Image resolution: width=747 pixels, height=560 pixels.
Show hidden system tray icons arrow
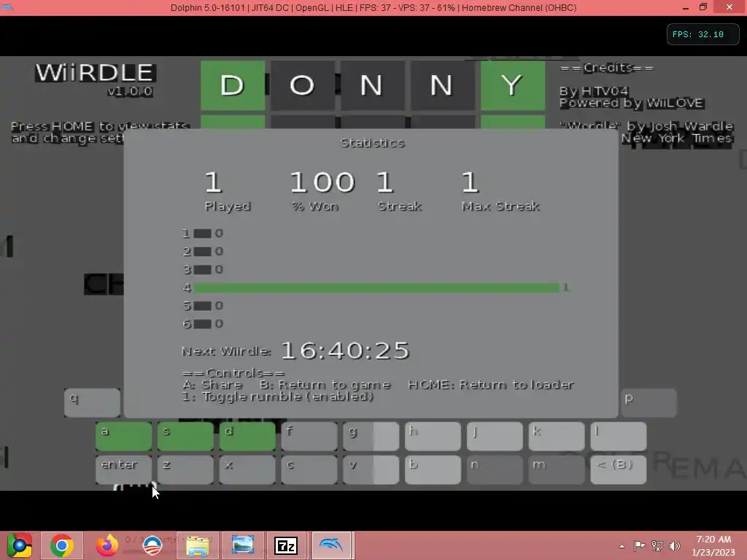click(x=622, y=546)
